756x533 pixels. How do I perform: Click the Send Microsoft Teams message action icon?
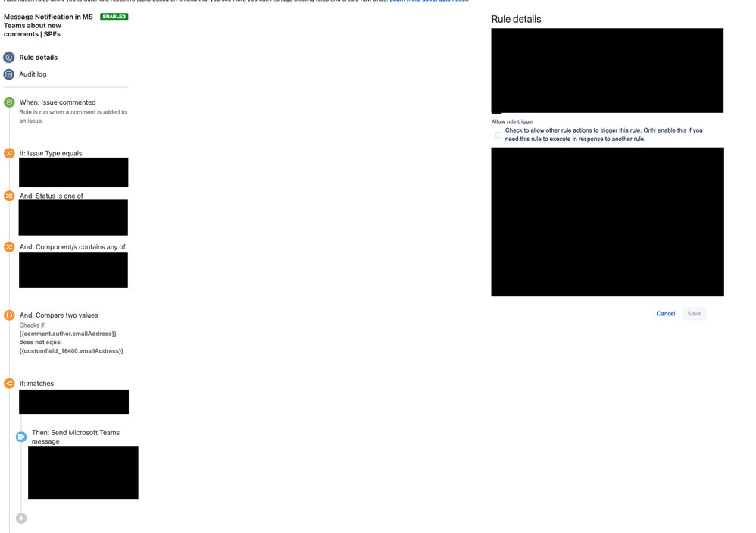click(x=20, y=436)
